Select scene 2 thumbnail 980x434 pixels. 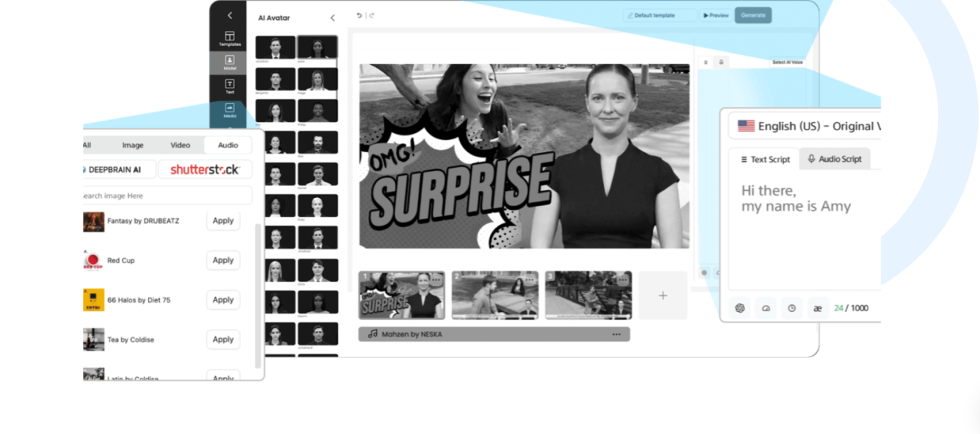tap(495, 295)
